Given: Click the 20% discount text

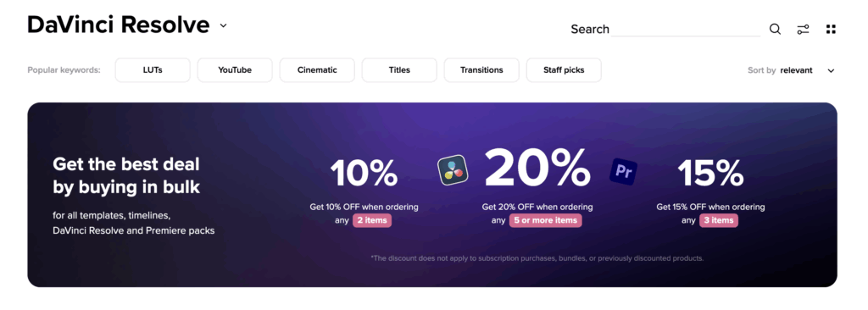Looking at the screenshot, I should 537,168.
